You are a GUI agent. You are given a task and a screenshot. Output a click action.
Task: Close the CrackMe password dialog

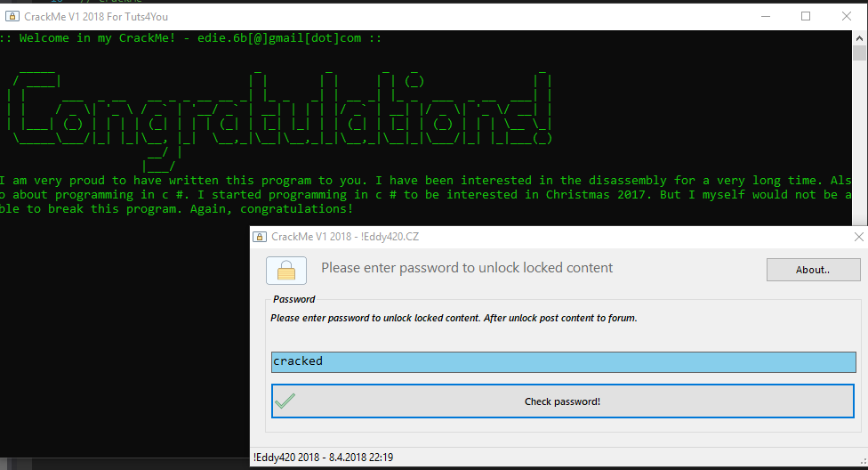[857, 237]
